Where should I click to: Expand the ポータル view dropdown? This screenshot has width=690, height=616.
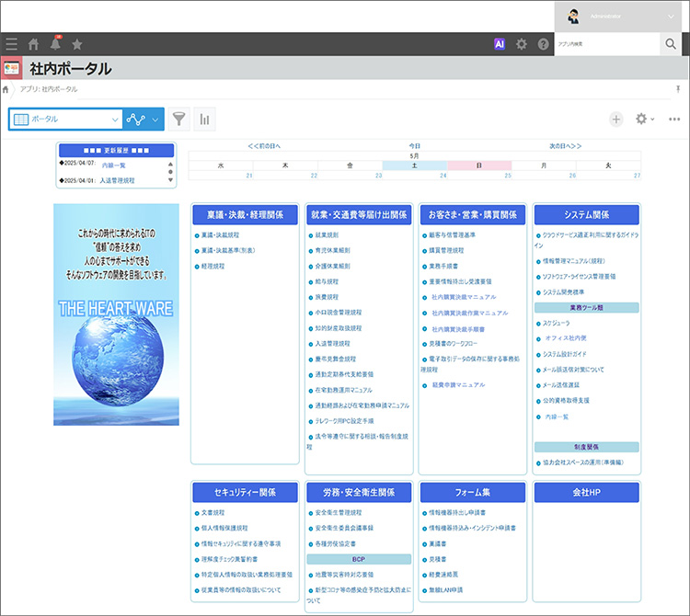coord(114,119)
